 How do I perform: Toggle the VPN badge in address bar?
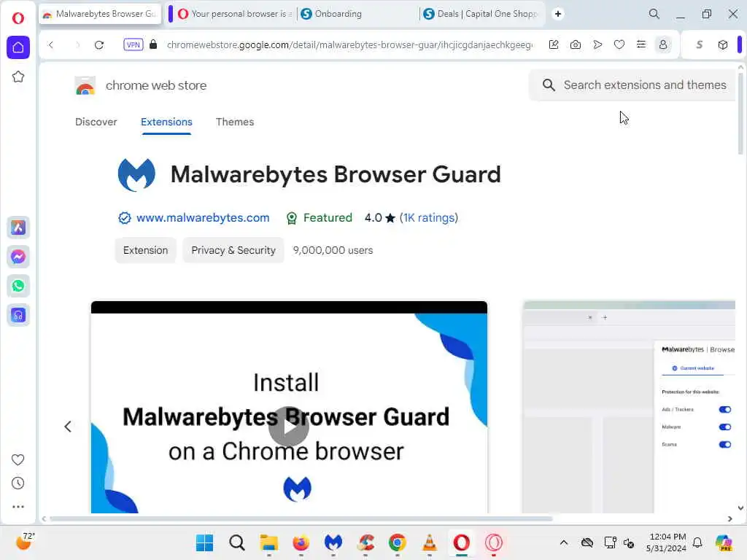[x=133, y=44]
